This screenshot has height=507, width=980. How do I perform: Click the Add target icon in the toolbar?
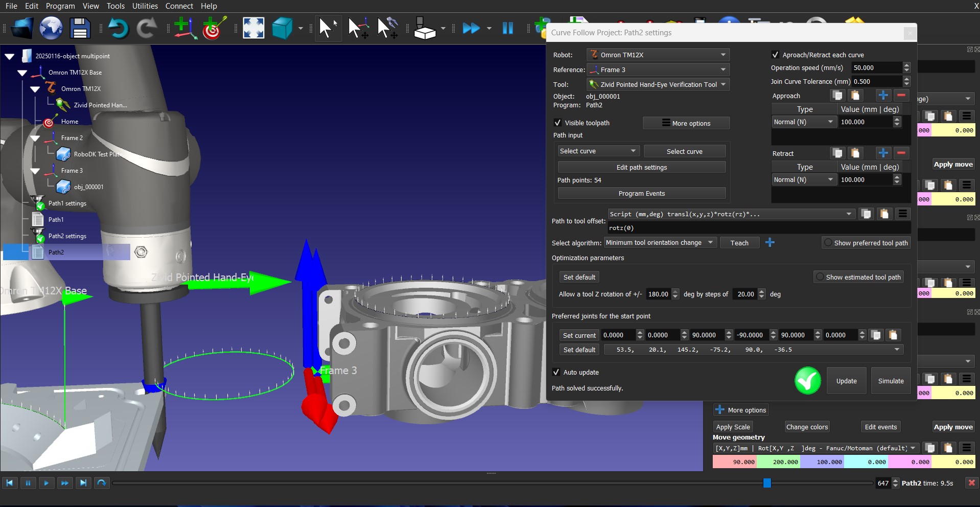214,28
